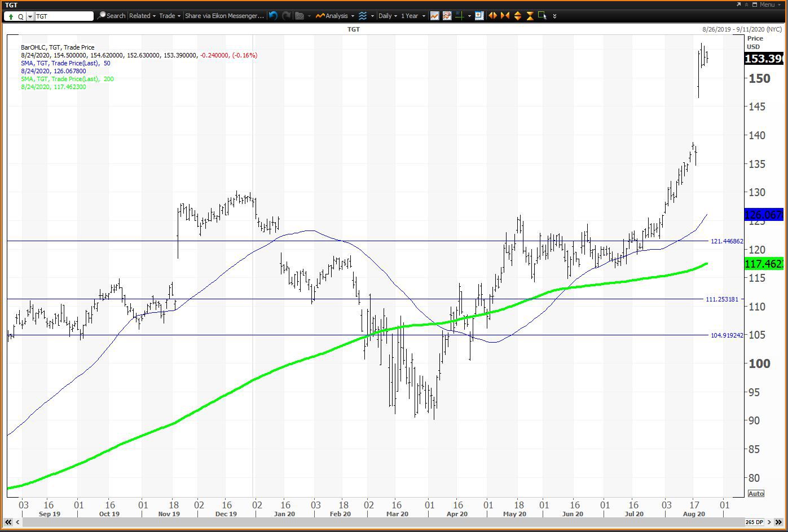The image size is (788, 532).
Task: Collapse toolbar with double-up chevron icon
Action: 747,5
